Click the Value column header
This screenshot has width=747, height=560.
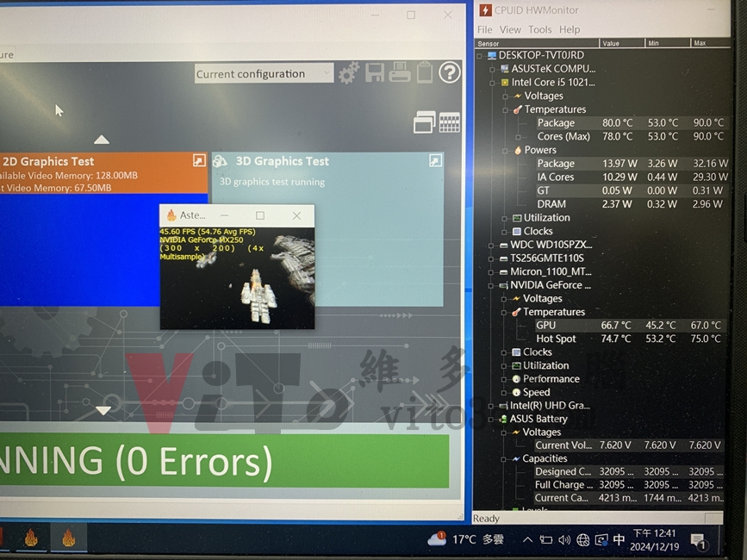(622, 43)
